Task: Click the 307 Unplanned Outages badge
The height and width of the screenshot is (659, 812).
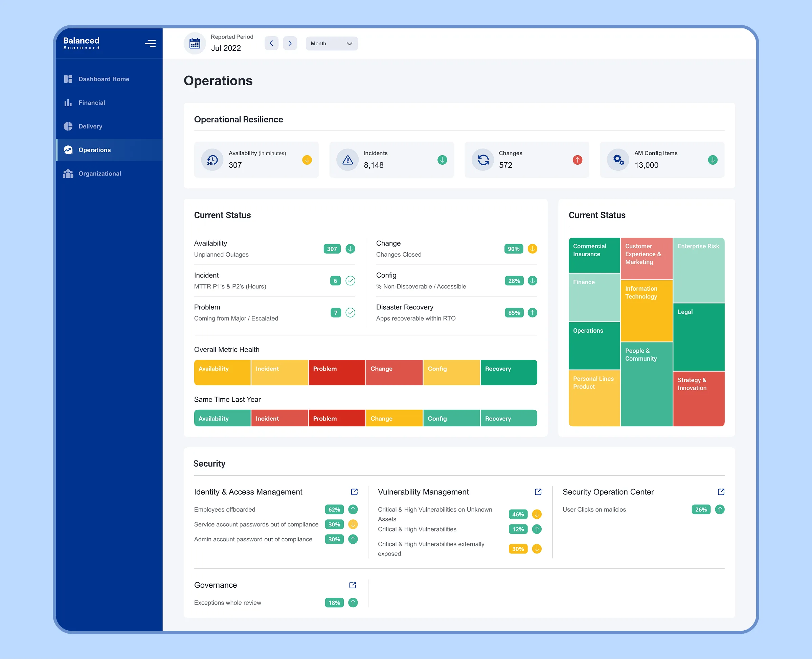Action: pos(332,249)
